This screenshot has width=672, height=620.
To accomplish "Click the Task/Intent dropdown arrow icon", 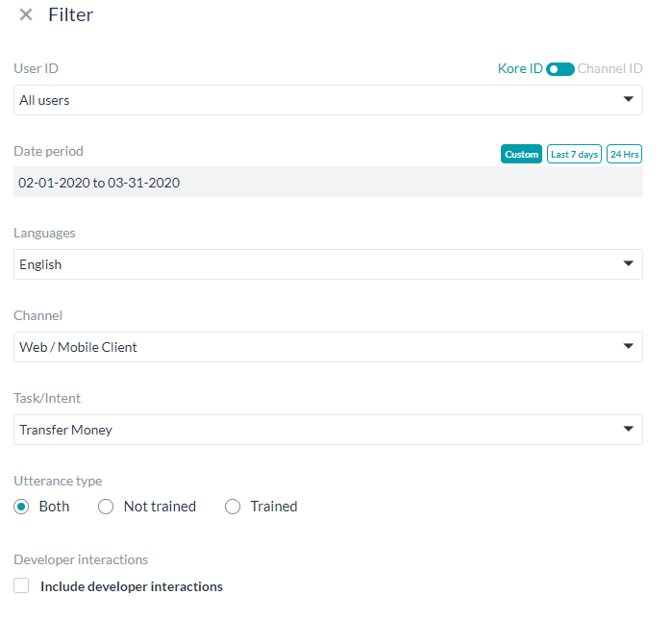I will tap(628, 429).
